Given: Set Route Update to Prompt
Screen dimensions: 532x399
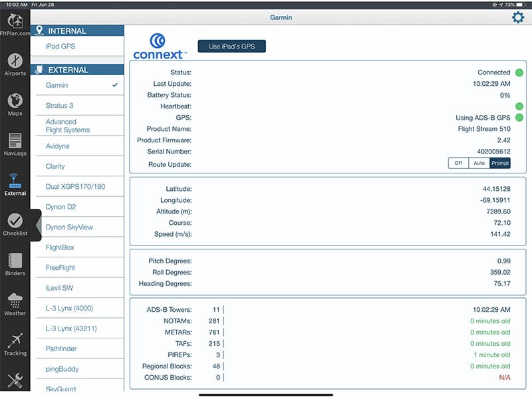Looking at the screenshot, I should pyautogui.click(x=500, y=163).
